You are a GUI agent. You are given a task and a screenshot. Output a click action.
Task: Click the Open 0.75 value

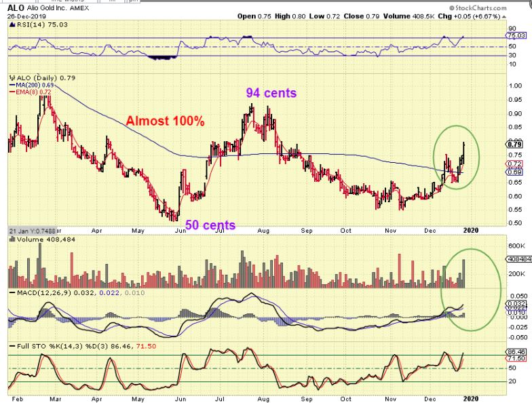(x=254, y=16)
